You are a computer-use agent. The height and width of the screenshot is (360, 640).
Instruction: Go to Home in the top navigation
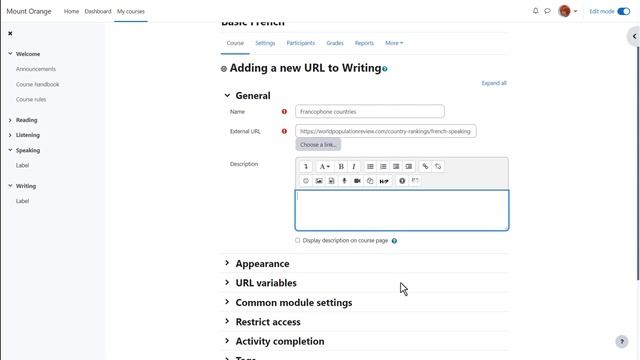click(71, 11)
